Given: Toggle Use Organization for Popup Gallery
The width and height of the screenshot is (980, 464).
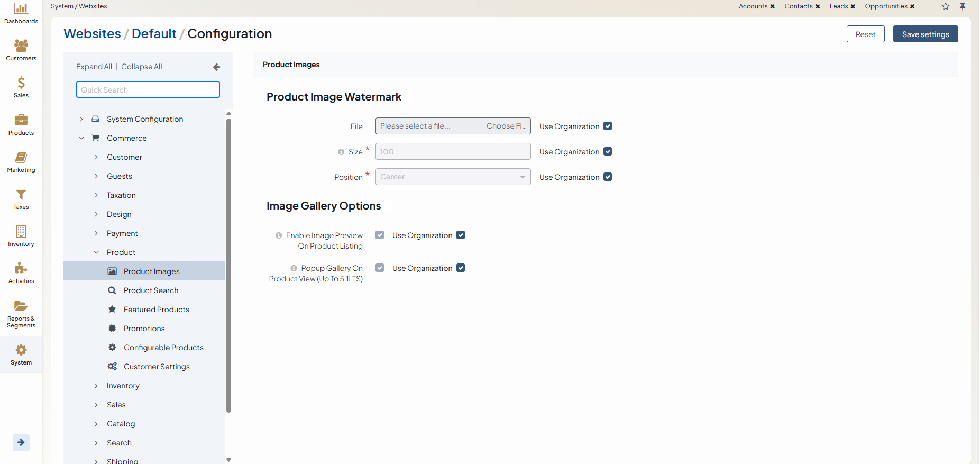Looking at the screenshot, I should pos(461,268).
